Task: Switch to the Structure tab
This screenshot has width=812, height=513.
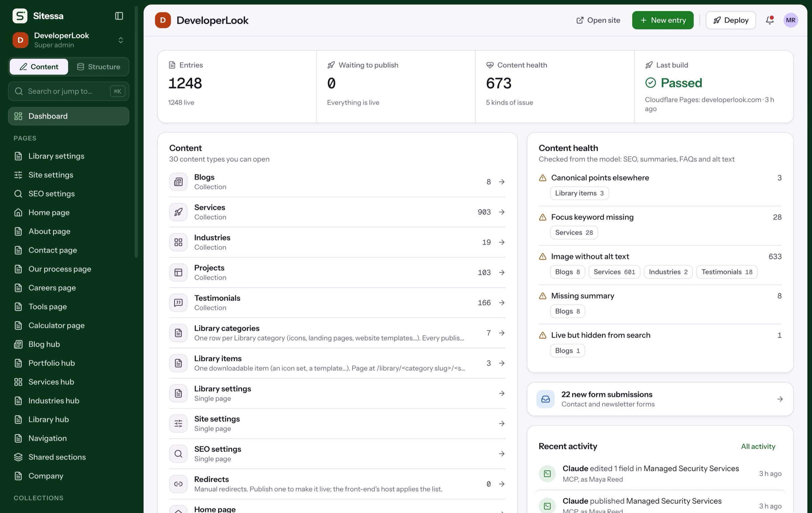Action: click(x=98, y=66)
